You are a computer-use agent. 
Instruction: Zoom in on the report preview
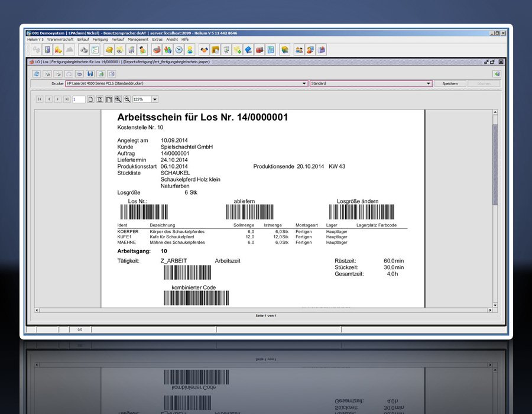point(118,99)
